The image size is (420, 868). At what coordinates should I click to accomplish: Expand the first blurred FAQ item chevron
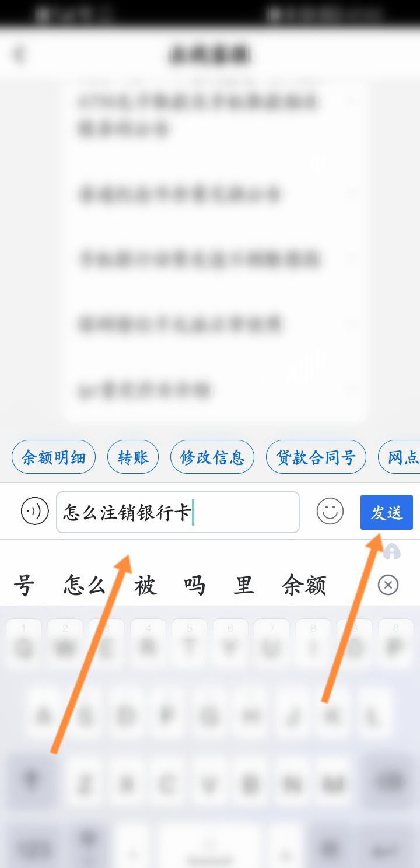(x=350, y=101)
